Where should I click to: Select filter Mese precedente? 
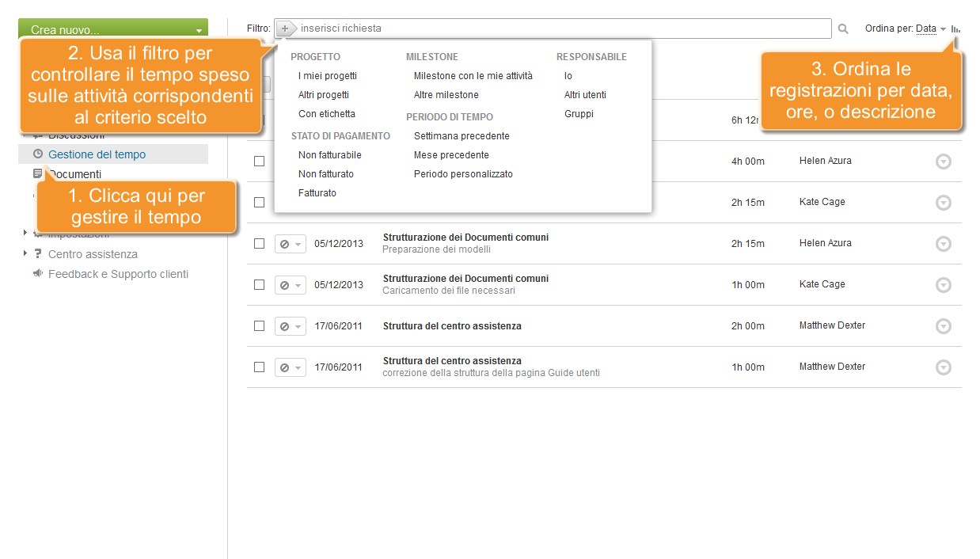pyautogui.click(x=451, y=155)
